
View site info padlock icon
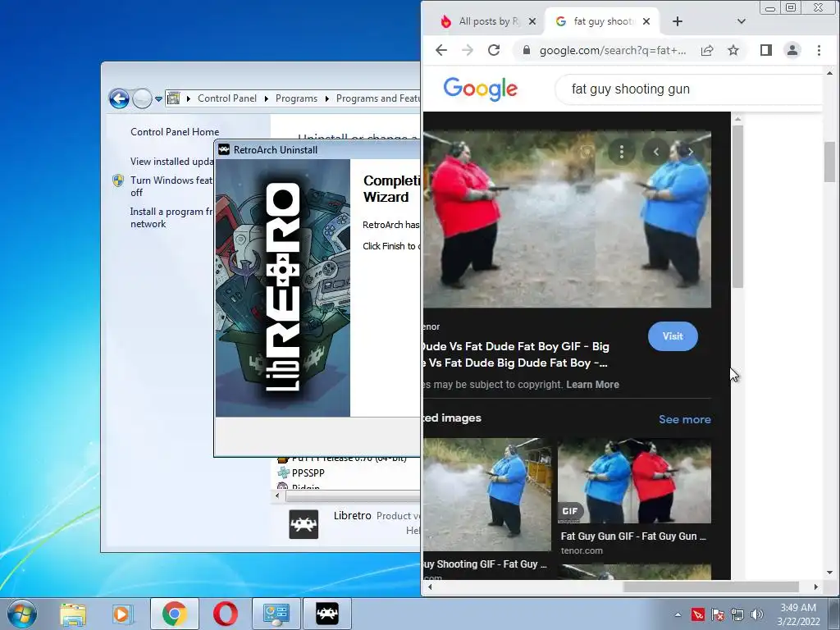[527, 50]
